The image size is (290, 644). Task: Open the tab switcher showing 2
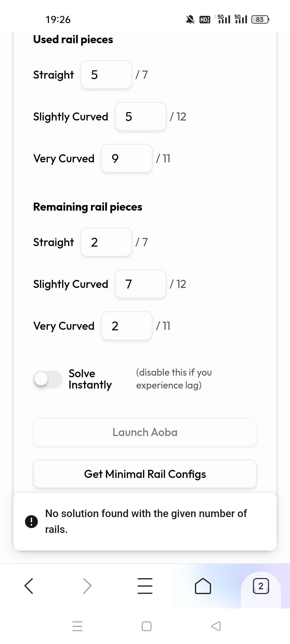(x=261, y=586)
